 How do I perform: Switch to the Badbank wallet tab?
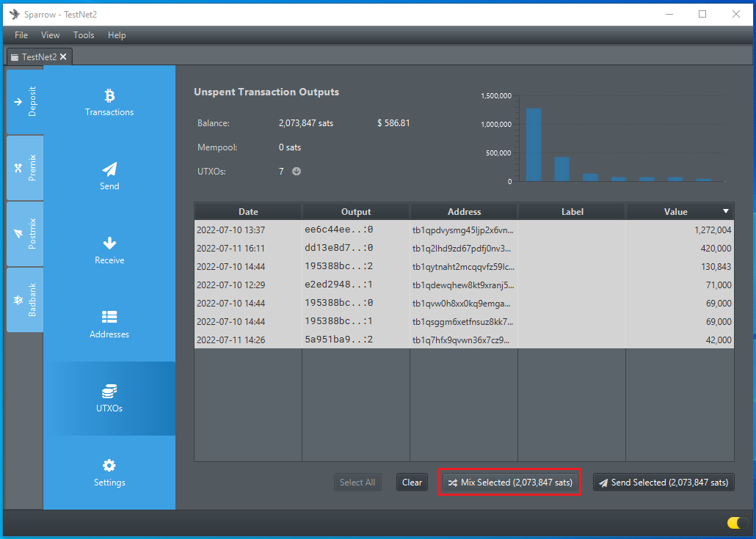pos(25,300)
